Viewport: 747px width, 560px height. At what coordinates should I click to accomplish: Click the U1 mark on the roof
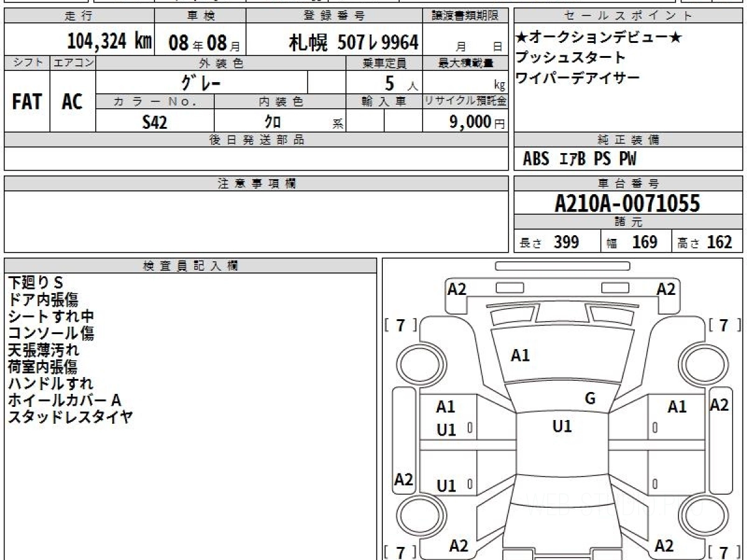point(562,426)
